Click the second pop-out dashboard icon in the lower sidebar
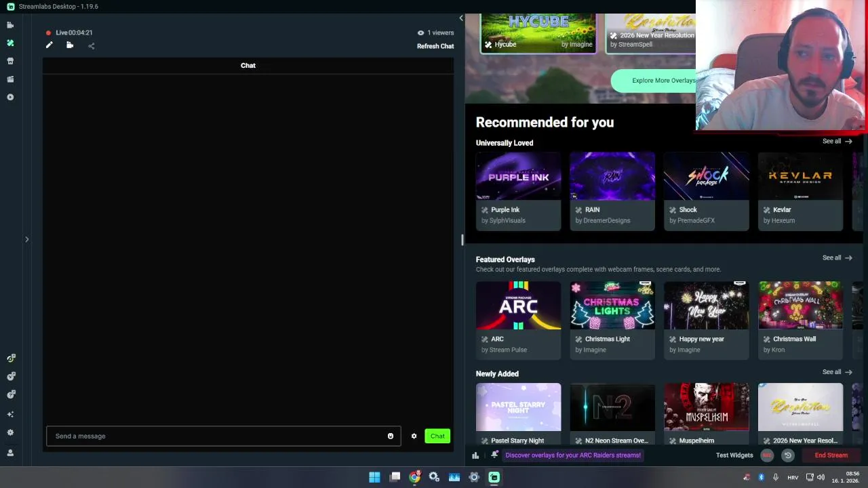868x488 pixels. pyautogui.click(x=10, y=376)
